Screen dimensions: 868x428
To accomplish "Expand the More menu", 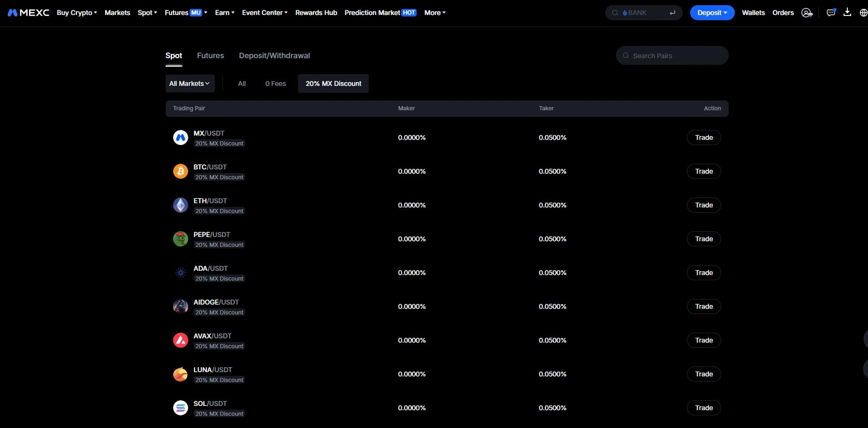I will point(435,13).
